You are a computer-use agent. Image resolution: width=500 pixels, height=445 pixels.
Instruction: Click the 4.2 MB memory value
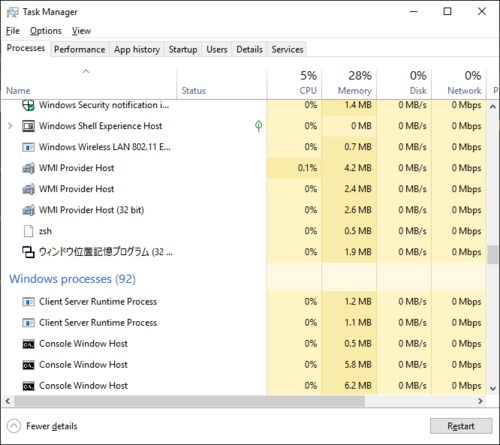[358, 168]
